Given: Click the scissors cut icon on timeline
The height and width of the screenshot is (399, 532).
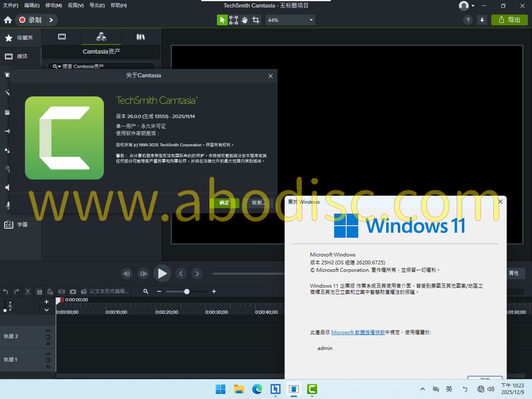Looking at the screenshot, I should 28,292.
